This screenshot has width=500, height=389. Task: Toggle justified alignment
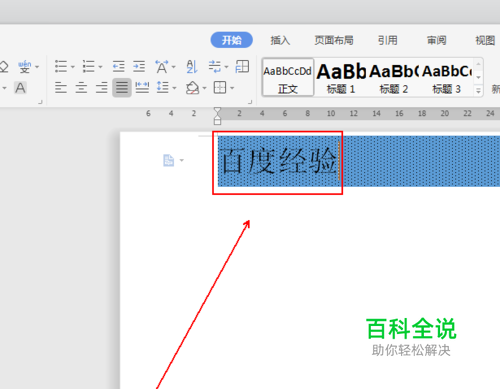(122, 88)
